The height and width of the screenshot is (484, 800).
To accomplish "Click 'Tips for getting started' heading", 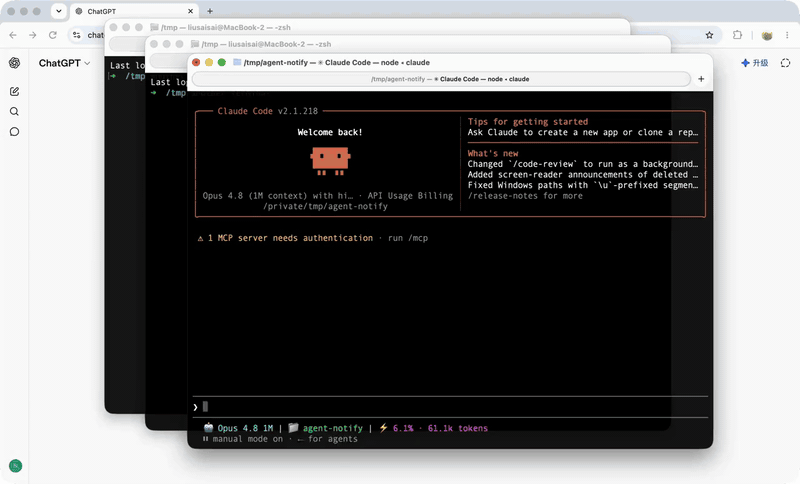I will 528,121.
